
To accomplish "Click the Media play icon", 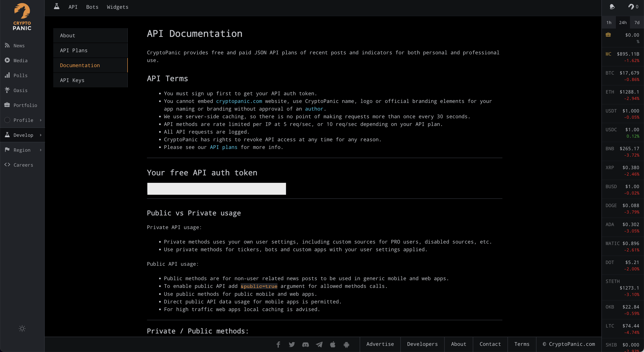I will pyautogui.click(x=7, y=60).
